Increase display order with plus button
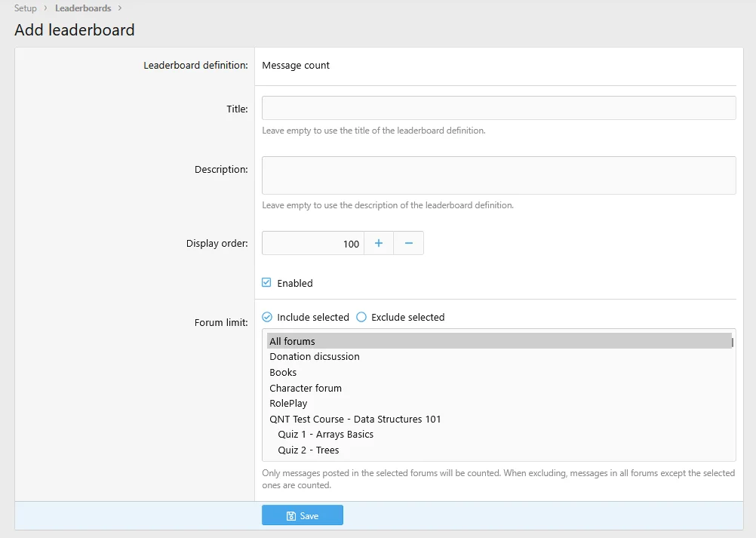Image resolution: width=756 pixels, height=538 pixels. click(x=379, y=244)
